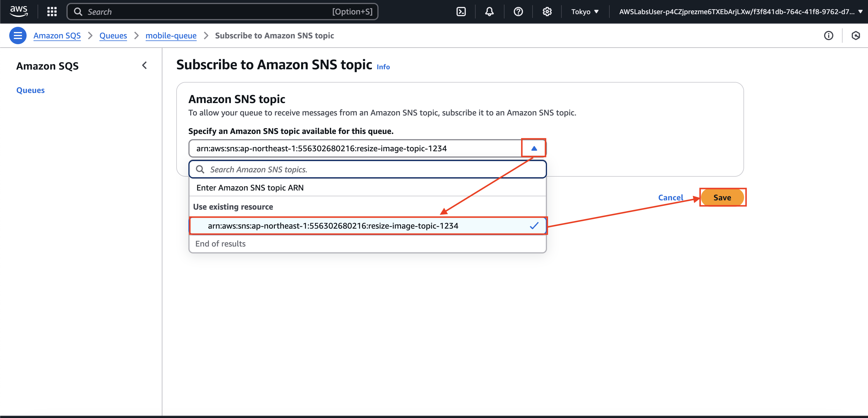
Task: Click the AWS logo home icon
Action: point(18,12)
